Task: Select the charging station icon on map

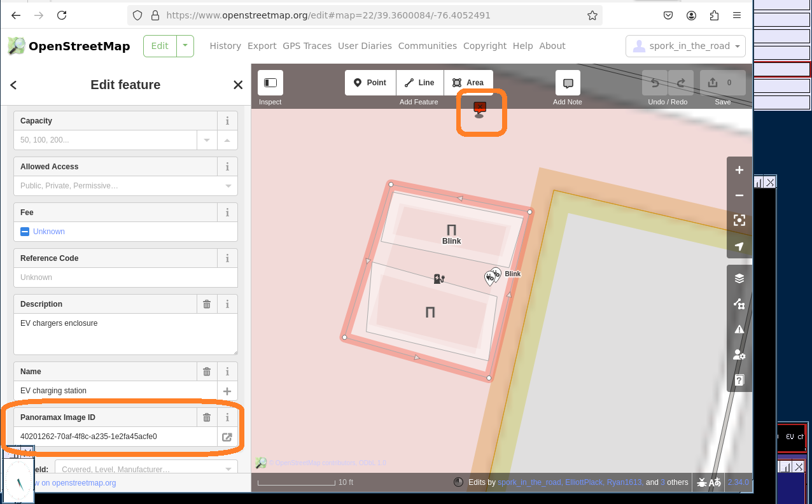Action: [x=438, y=278]
